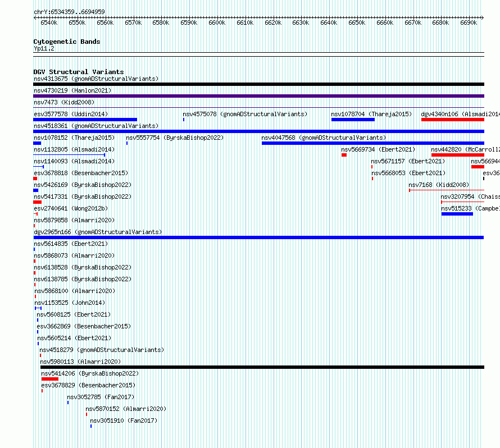This screenshot has width=500, height=448.
Task: Click dgv2965n166 gnomAD variant label
Action: pos(98,232)
